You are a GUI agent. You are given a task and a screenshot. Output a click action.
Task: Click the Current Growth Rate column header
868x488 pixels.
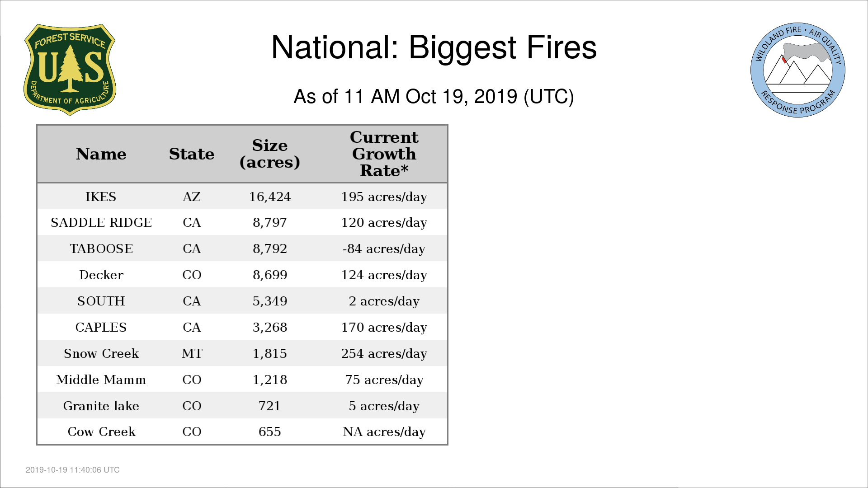tap(384, 154)
